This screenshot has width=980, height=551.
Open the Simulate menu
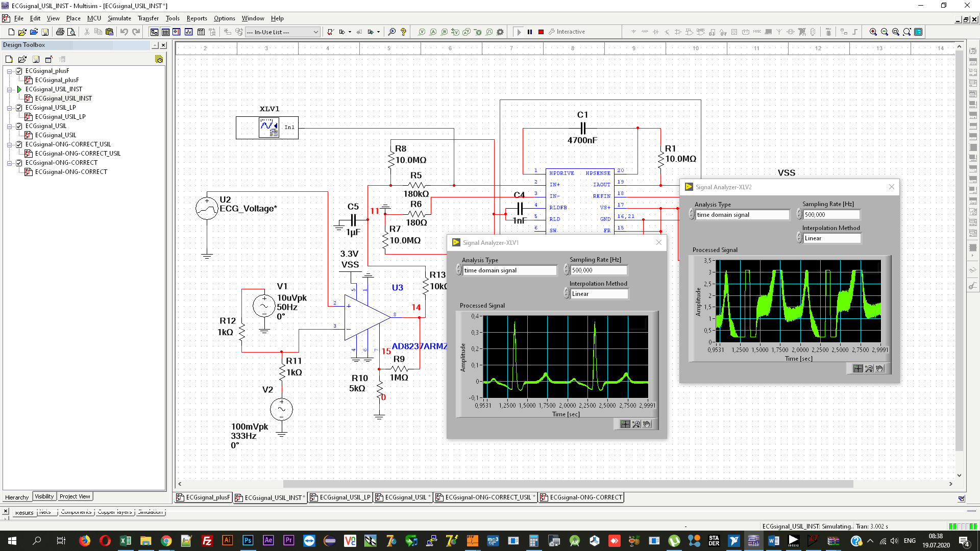click(119, 18)
